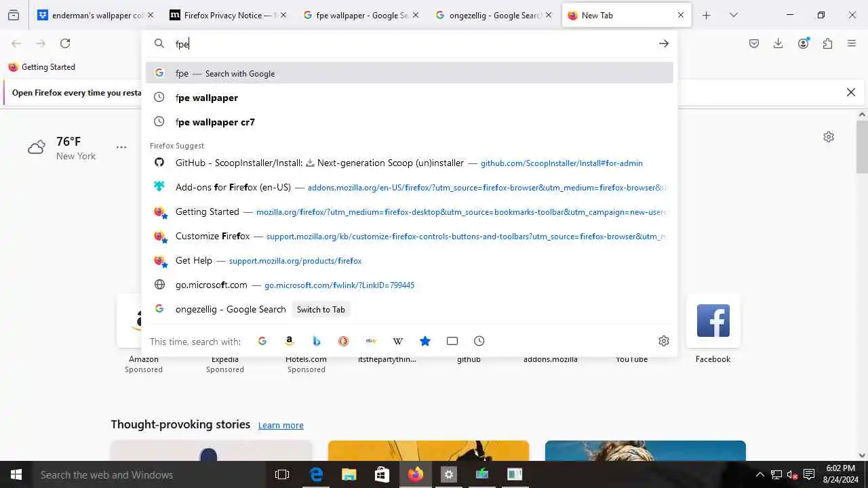The height and width of the screenshot is (488, 868).
Task: Close the ongezellig Google Search tab
Action: tap(548, 15)
